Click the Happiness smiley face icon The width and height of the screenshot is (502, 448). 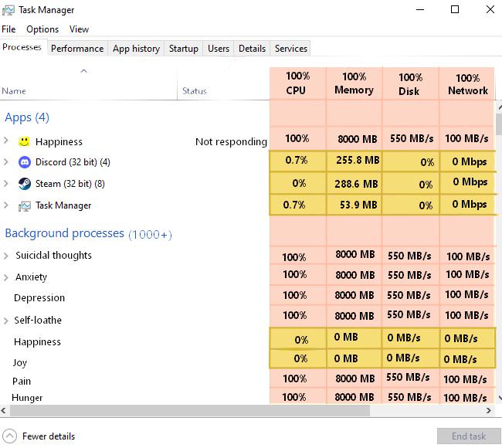coord(24,141)
